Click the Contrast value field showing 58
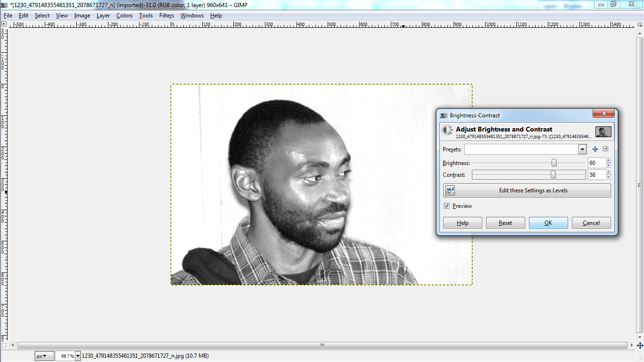 596,175
